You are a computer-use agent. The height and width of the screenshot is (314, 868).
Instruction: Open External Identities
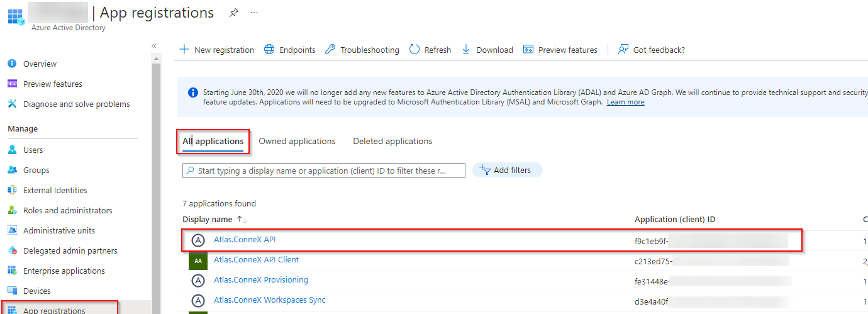click(x=55, y=190)
